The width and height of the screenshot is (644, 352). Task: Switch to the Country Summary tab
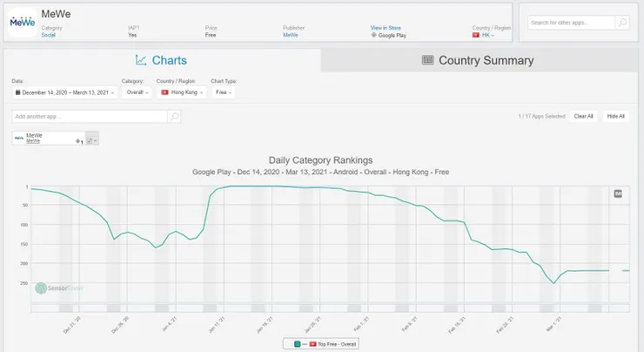[x=477, y=60]
